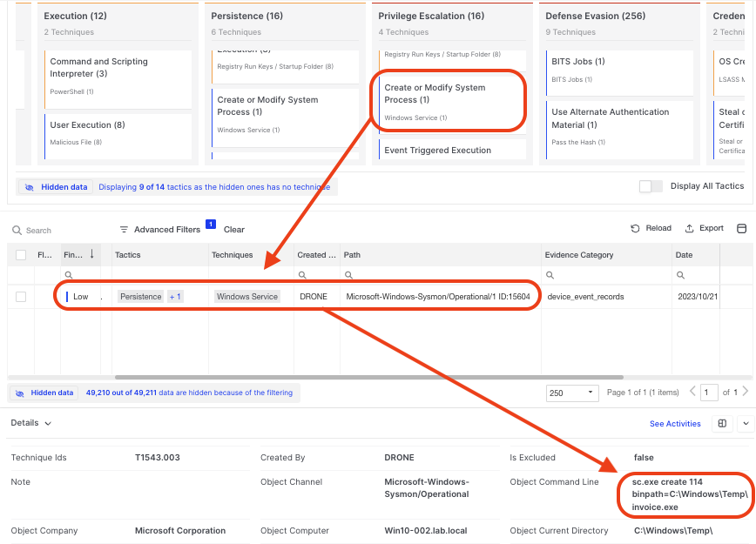Viewport: 756px width, 544px height.
Task: Open the 250 page size dropdown
Action: coord(571,393)
